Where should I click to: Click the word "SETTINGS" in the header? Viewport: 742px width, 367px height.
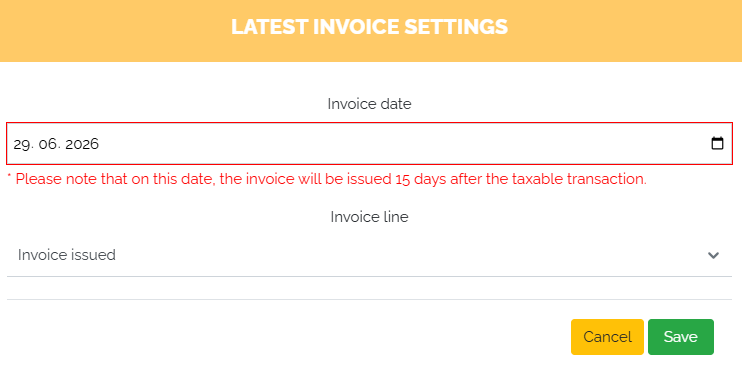coord(456,27)
